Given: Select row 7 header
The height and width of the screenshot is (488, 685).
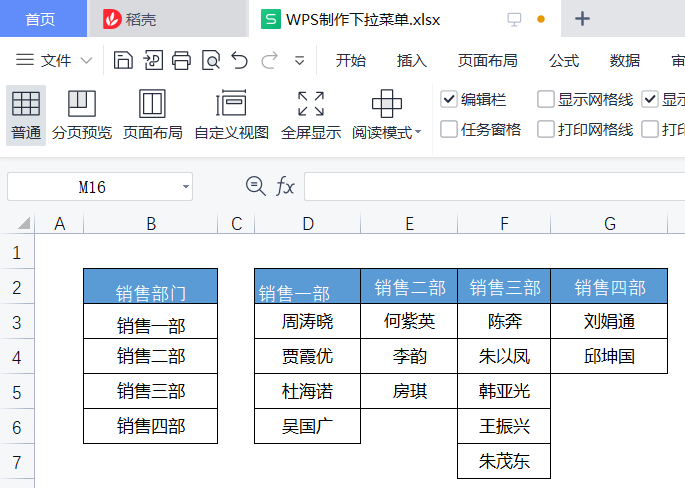Looking at the screenshot, I should (17, 461).
